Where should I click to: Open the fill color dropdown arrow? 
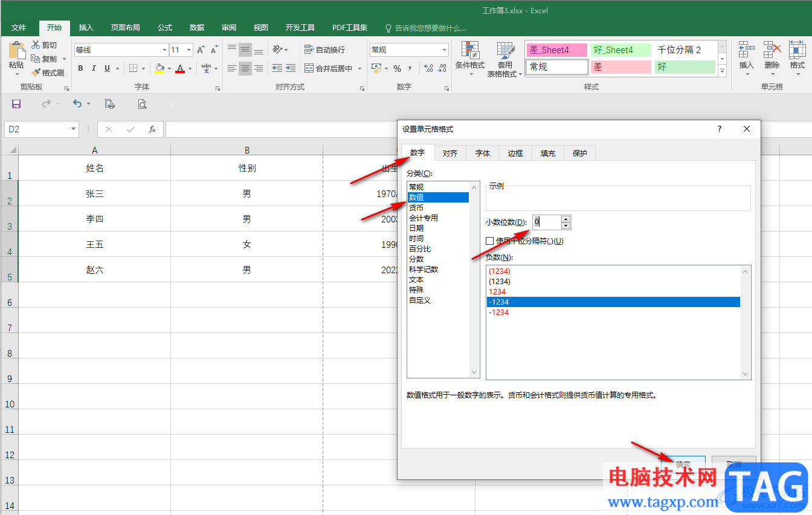pos(169,68)
